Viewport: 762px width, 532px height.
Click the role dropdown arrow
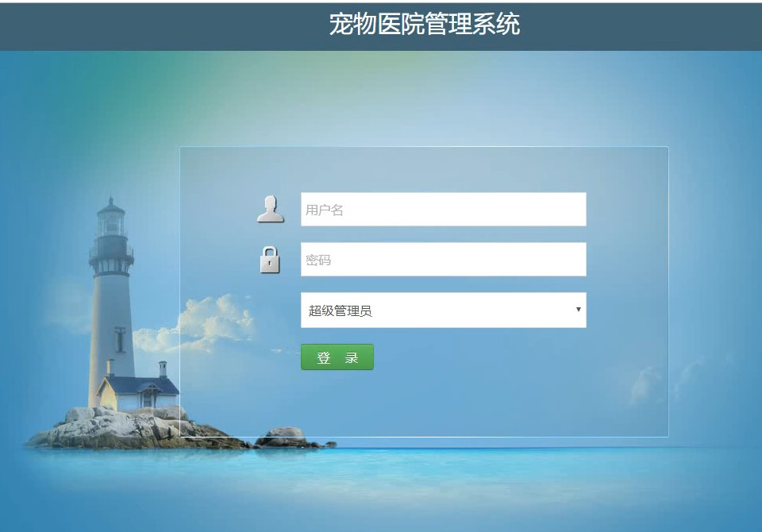(x=579, y=310)
